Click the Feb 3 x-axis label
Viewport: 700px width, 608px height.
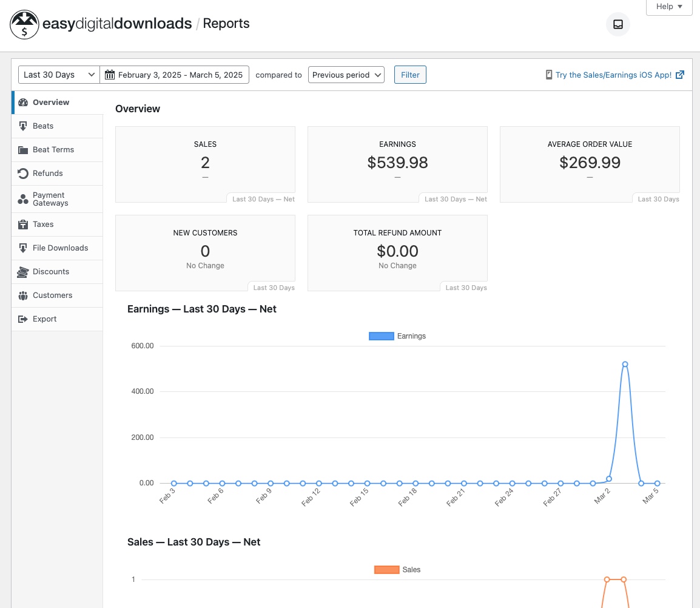tap(167, 496)
